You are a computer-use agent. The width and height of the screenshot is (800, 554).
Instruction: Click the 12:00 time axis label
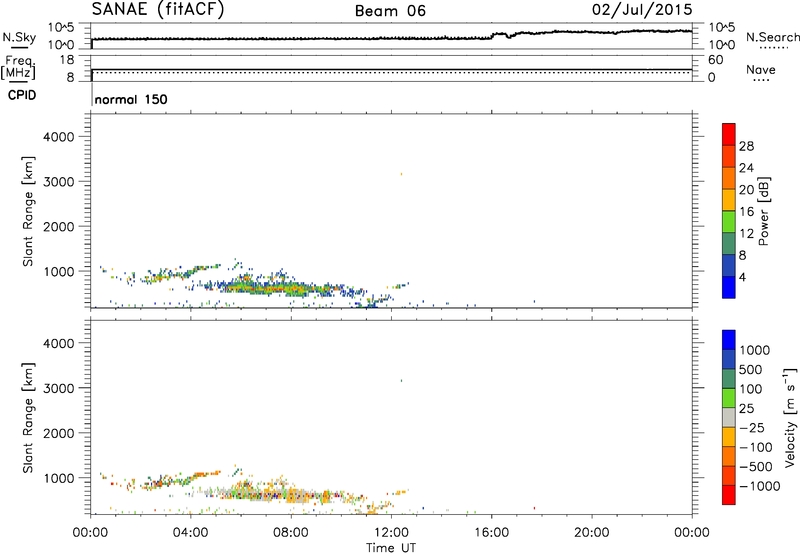(391, 533)
